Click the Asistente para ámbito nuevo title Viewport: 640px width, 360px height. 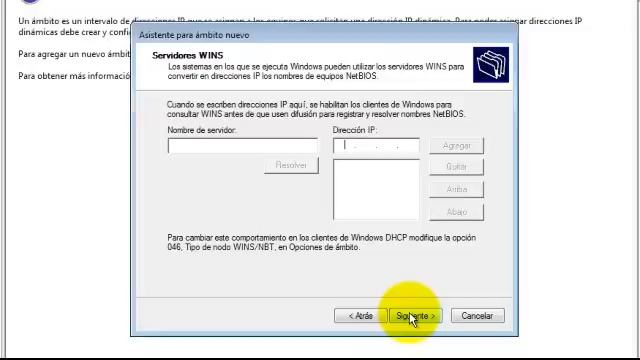[194, 35]
